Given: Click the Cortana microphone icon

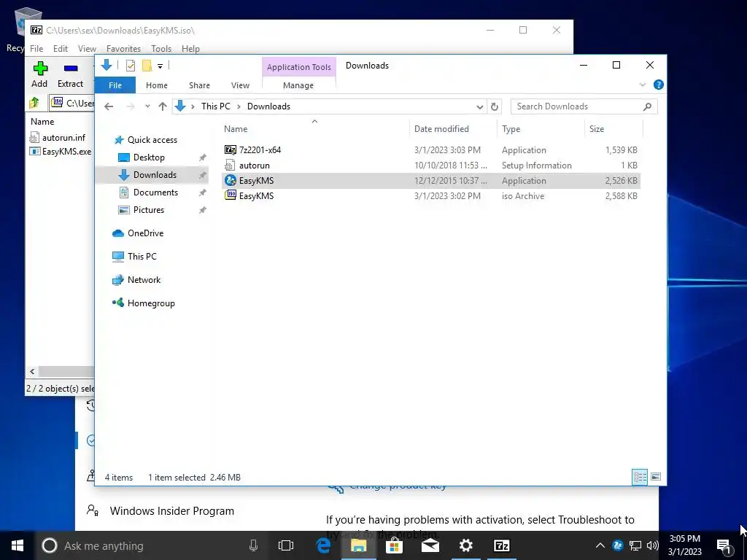Looking at the screenshot, I should pyautogui.click(x=253, y=545).
